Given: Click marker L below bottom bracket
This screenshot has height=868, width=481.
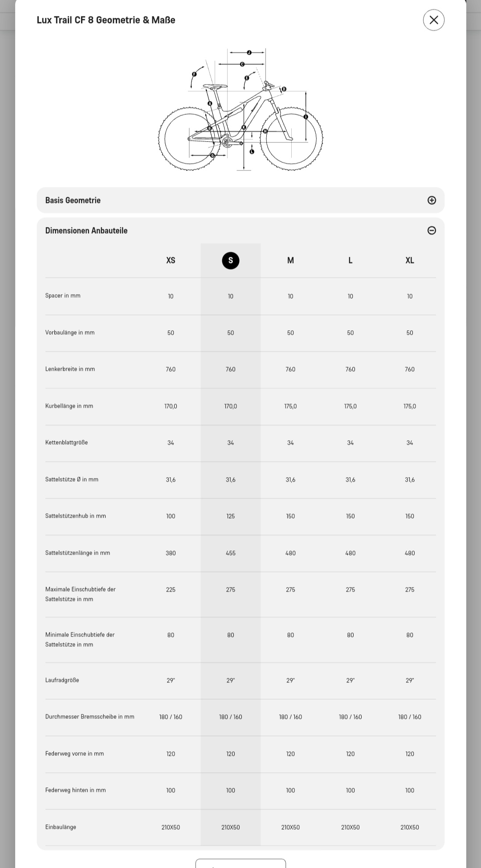Looking at the screenshot, I should click(252, 152).
